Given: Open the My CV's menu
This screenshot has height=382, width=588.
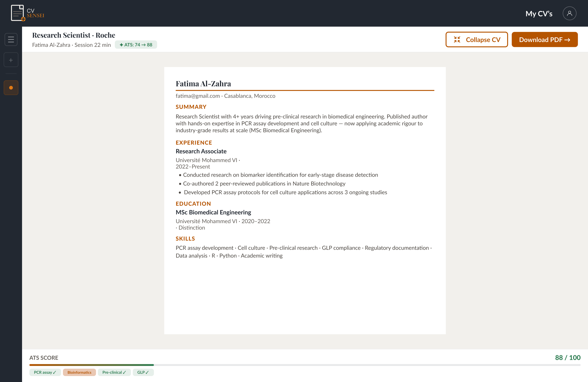Looking at the screenshot, I should coord(539,14).
